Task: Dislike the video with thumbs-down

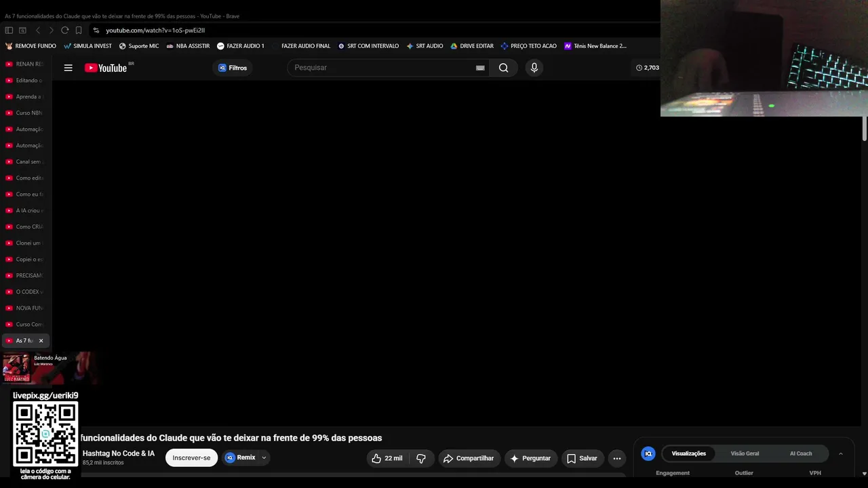Action: pos(421,458)
